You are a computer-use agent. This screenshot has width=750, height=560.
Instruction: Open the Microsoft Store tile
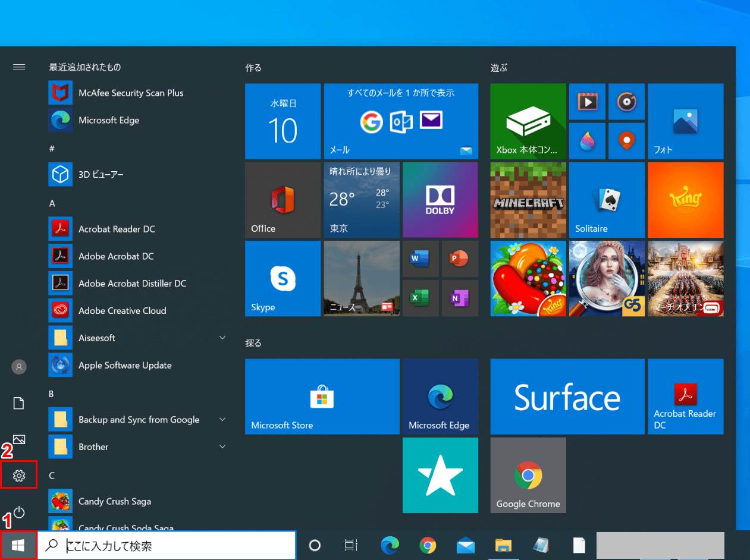(x=322, y=397)
